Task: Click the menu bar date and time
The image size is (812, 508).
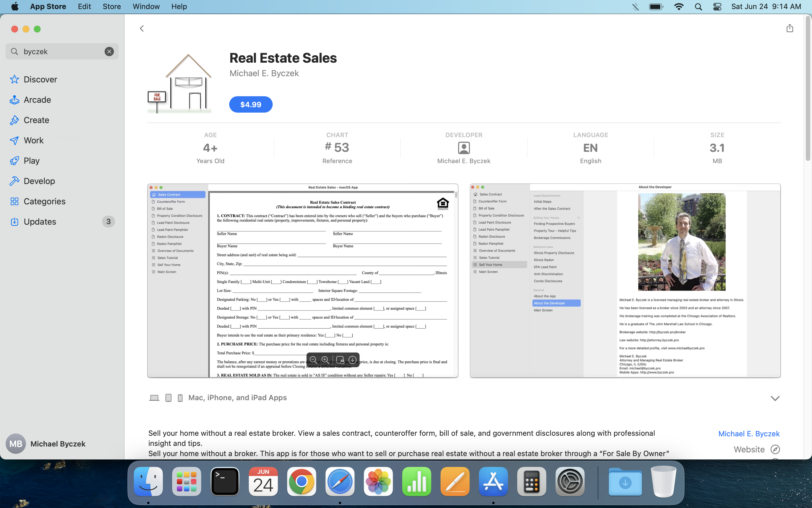Action: click(x=766, y=6)
